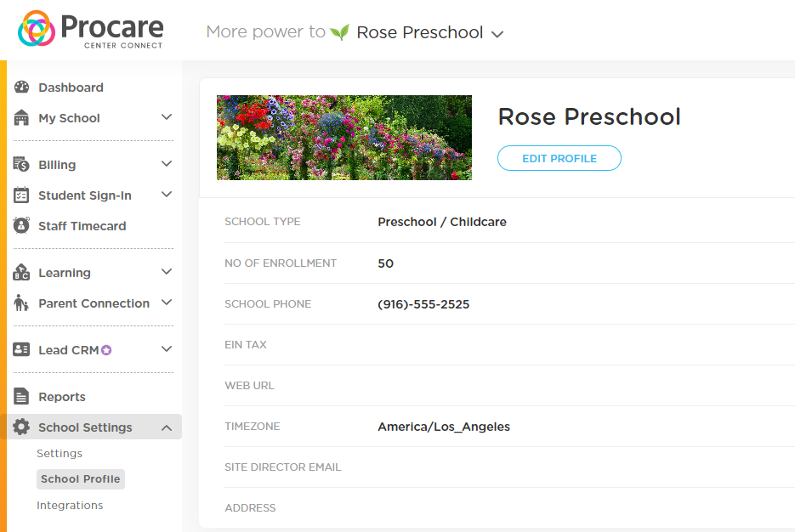The width and height of the screenshot is (795, 532).
Task: Expand the My School menu chevron
Action: click(x=167, y=117)
